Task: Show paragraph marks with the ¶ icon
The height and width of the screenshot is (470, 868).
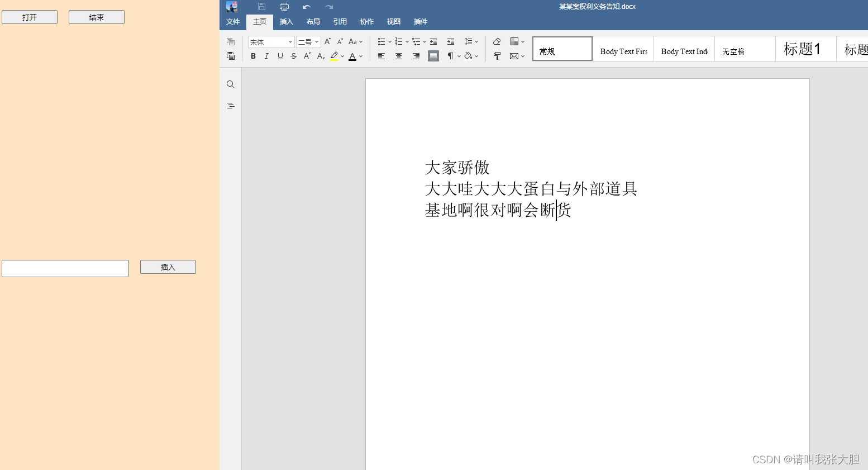Action: [x=451, y=56]
